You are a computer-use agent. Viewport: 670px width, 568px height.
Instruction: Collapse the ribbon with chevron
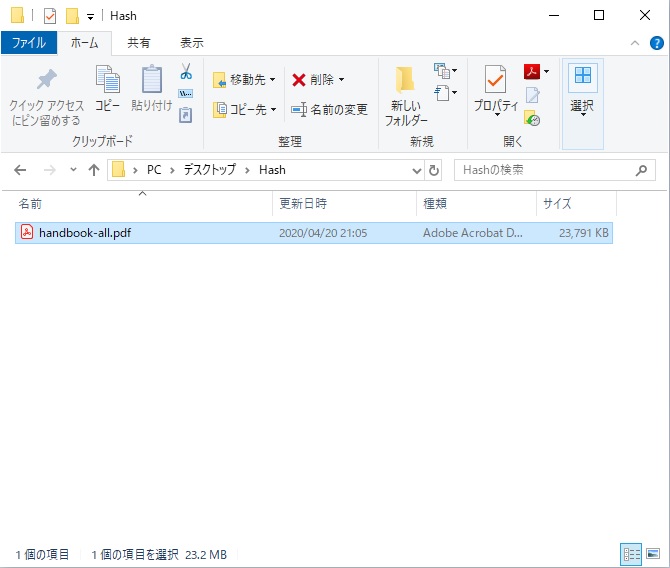(635, 43)
